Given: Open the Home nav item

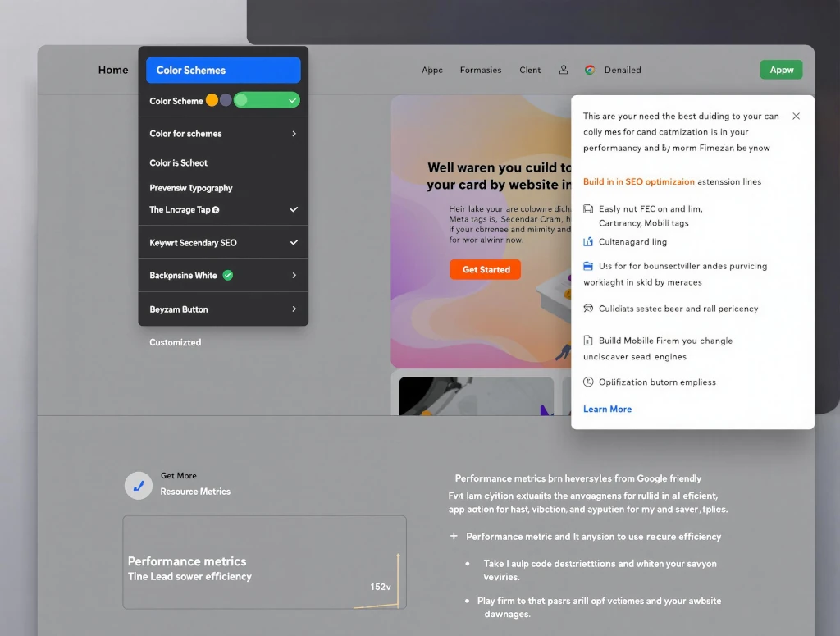Looking at the screenshot, I should [113, 70].
